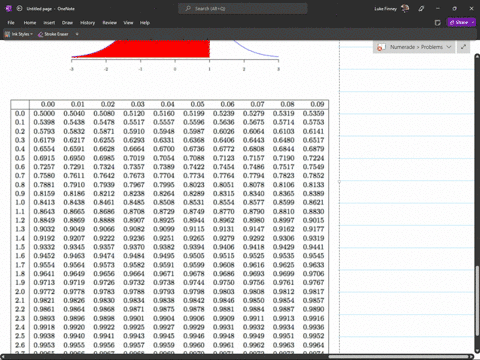The width and height of the screenshot is (480, 360).
Task: Select the Stroke Eraser tool
Action: pos(53,34)
